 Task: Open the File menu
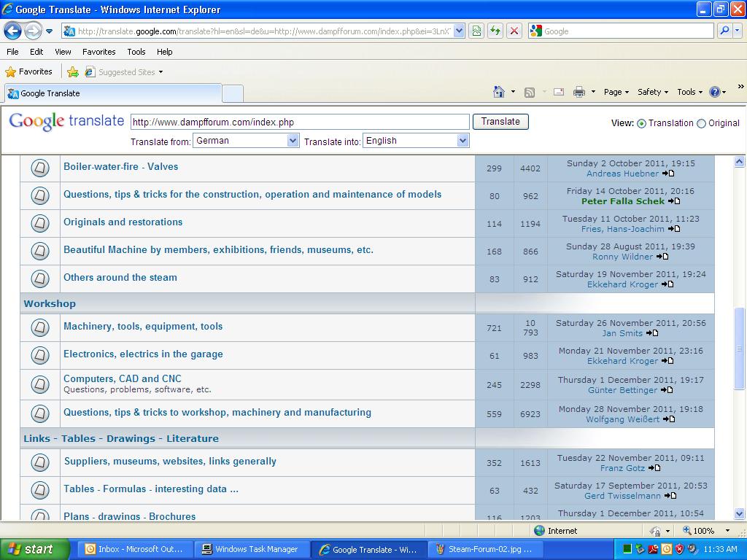tap(13, 52)
